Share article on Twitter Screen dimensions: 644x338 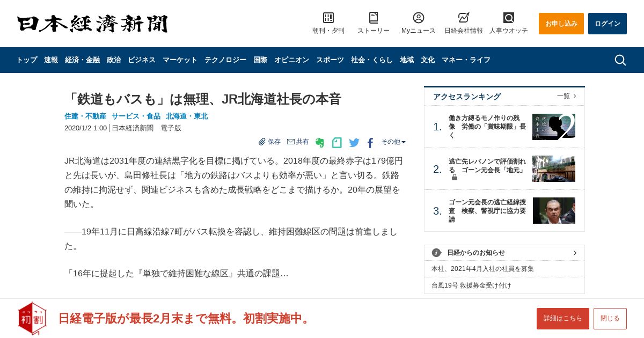pos(354,143)
